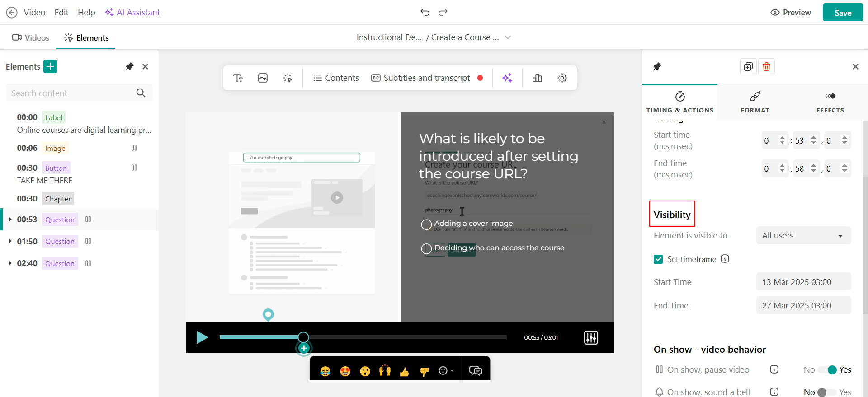Open the comments chat icon
The height and width of the screenshot is (397, 868).
coord(476,371)
